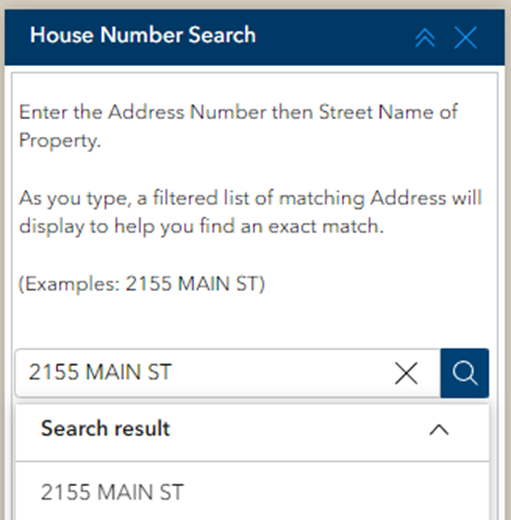Click the blue title bar of the panel
This screenshot has width=511, height=520.
[x=255, y=37]
